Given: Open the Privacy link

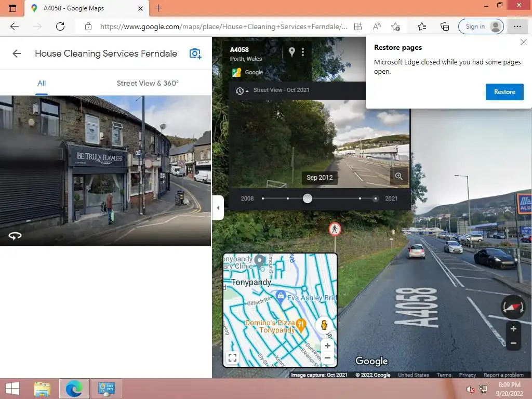Looking at the screenshot, I should point(467,375).
